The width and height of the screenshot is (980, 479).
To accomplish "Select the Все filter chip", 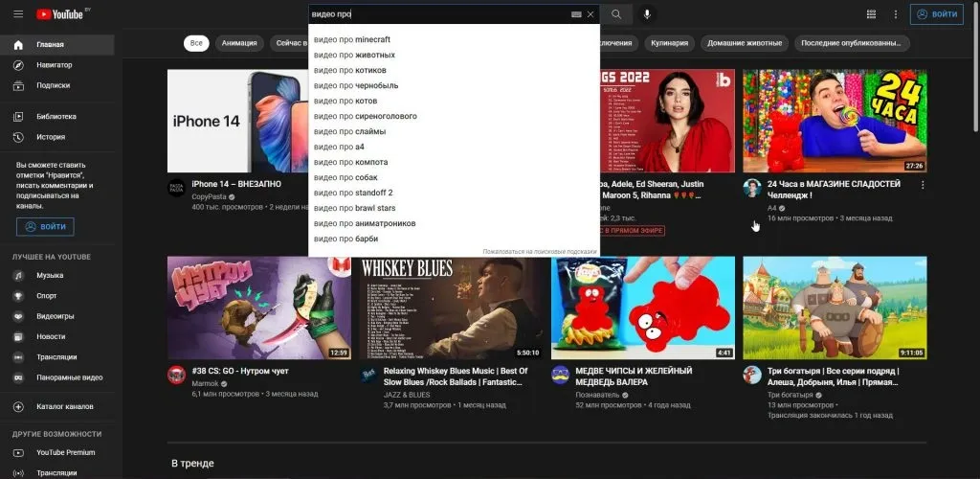I will [x=196, y=43].
